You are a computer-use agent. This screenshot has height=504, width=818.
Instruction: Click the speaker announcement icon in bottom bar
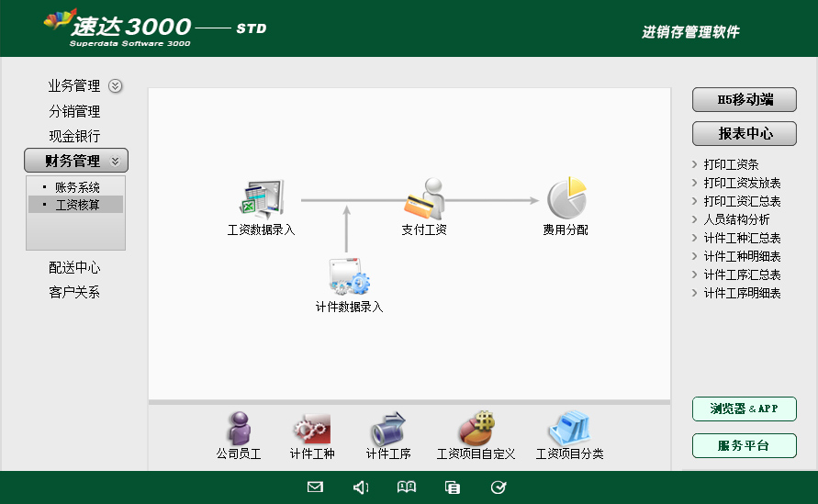point(361,487)
